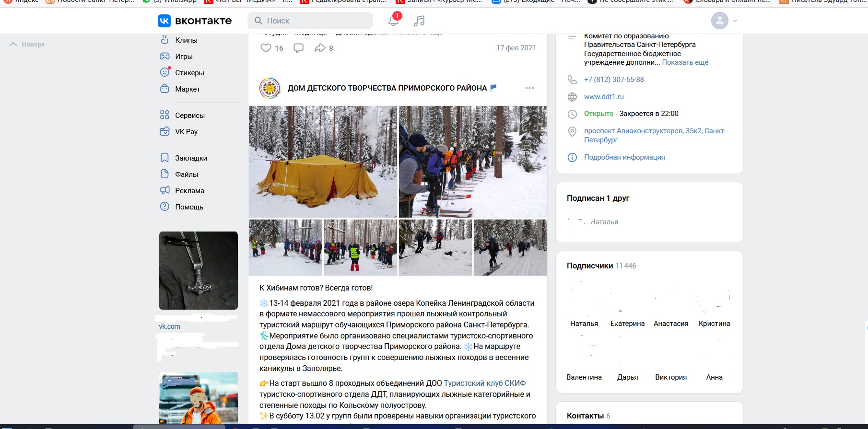Open VK Pay from the sidebar
Image resolution: width=868 pixels, height=429 pixels.
[186, 132]
